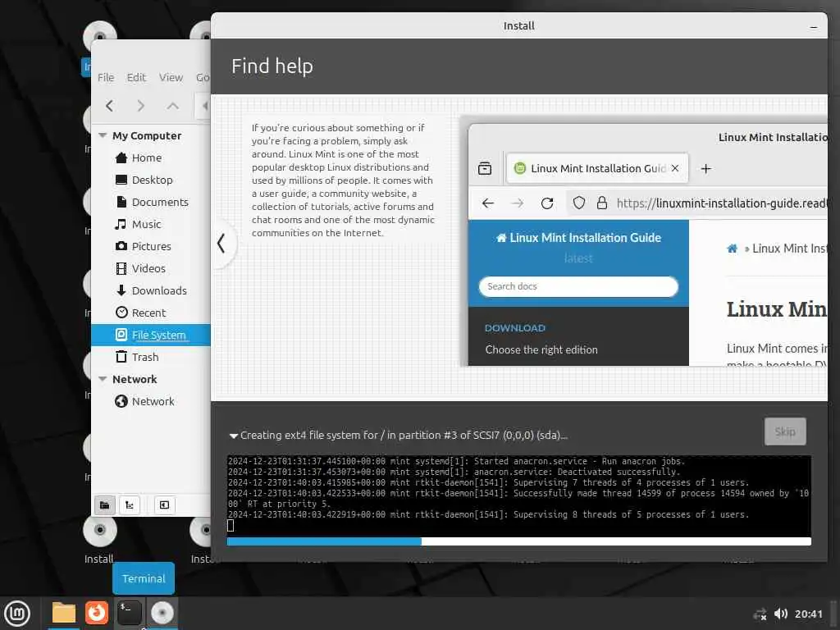Click the breadcrumb home icon in docs
Screen dimensions: 840x630
pyautogui.click(x=732, y=249)
